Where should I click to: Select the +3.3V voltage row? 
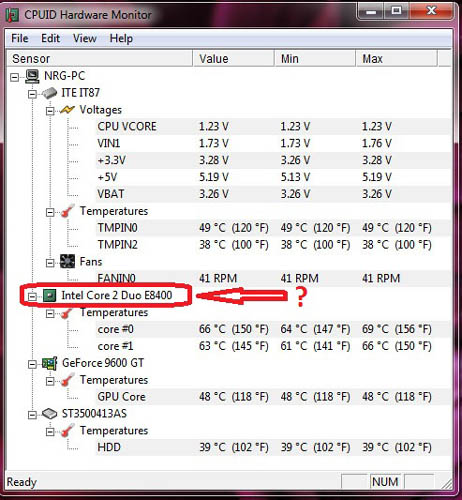273,160
